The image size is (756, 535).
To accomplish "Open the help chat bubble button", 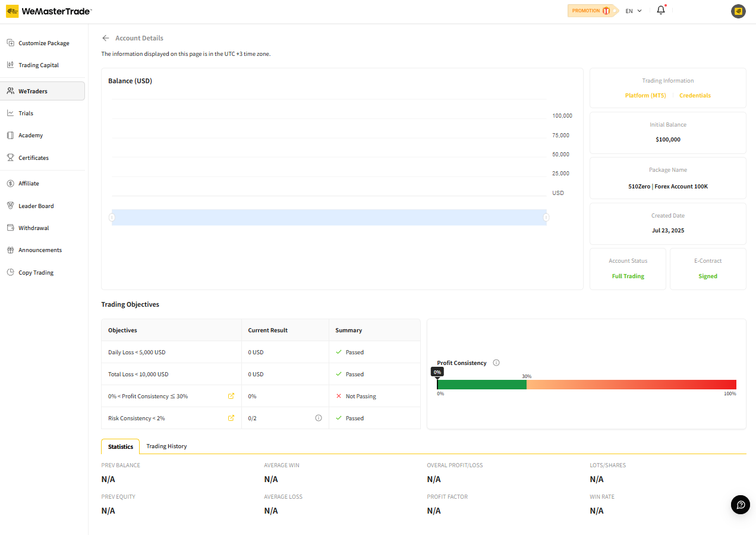I will 741,505.
